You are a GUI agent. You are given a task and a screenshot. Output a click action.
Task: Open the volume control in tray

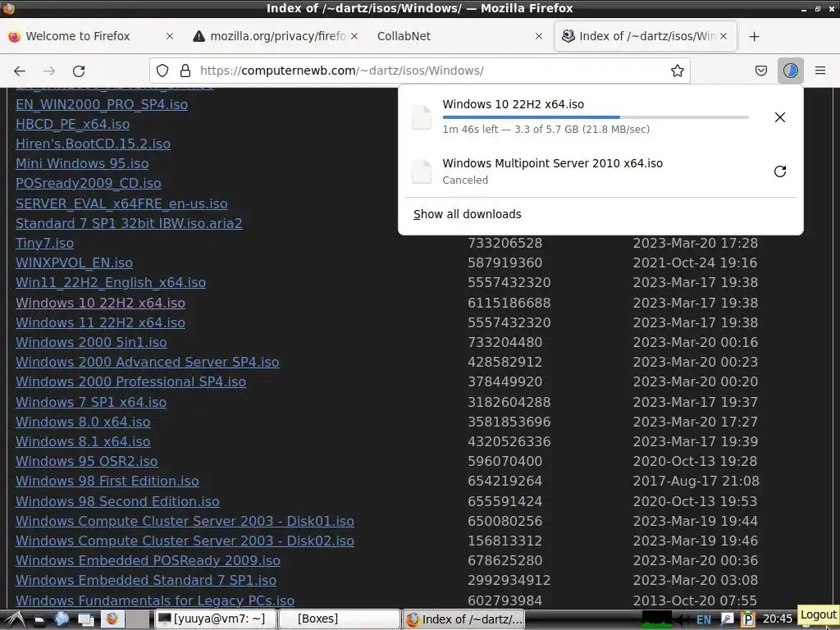point(682,620)
